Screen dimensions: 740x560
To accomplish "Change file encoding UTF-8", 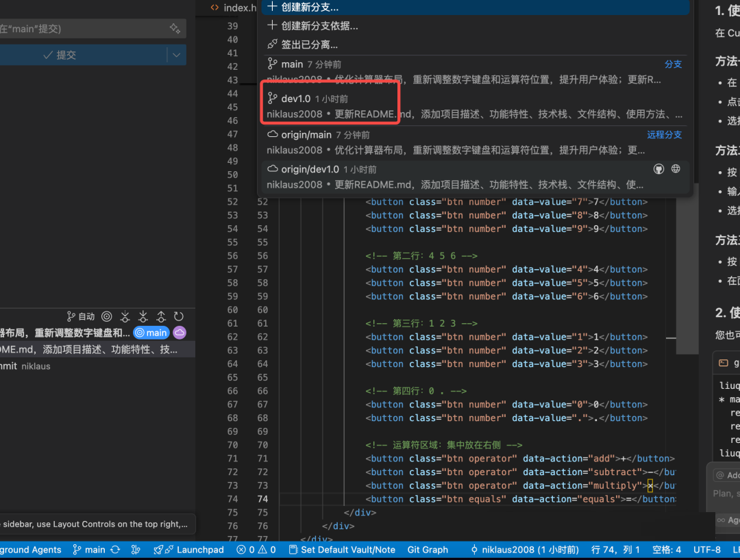I will point(706,550).
